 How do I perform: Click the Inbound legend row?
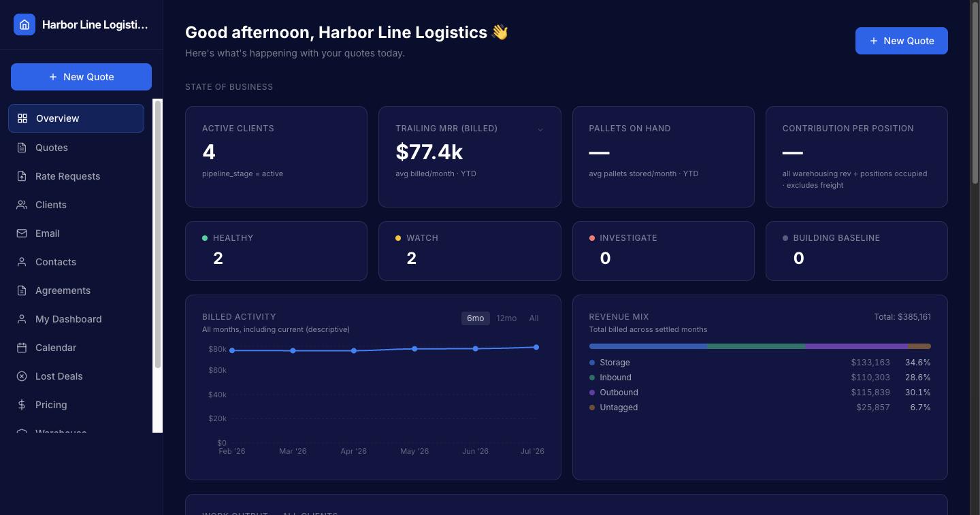pyautogui.click(x=759, y=378)
